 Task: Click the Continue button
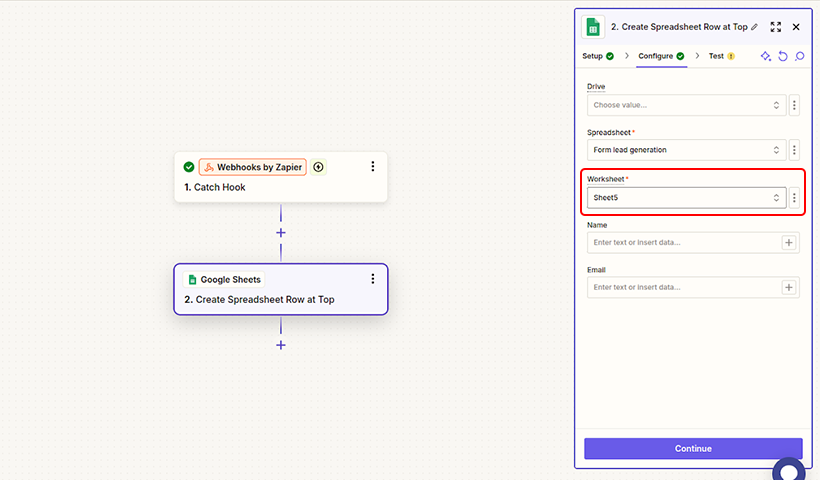click(693, 449)
